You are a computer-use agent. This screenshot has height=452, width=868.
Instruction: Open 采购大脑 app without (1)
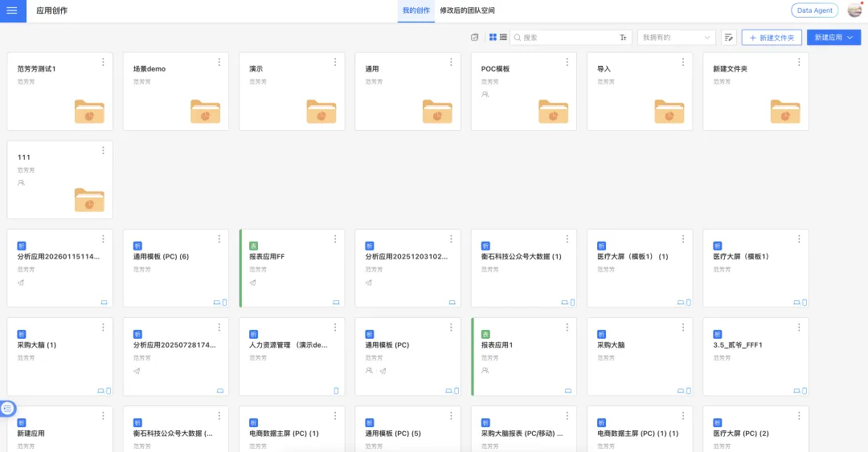click(x=640, y=356)
